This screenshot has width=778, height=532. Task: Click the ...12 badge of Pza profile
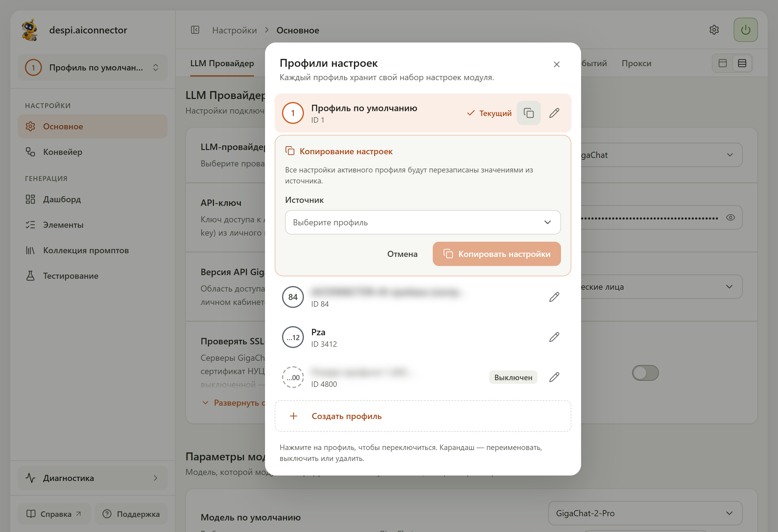(x=293, y=337)
